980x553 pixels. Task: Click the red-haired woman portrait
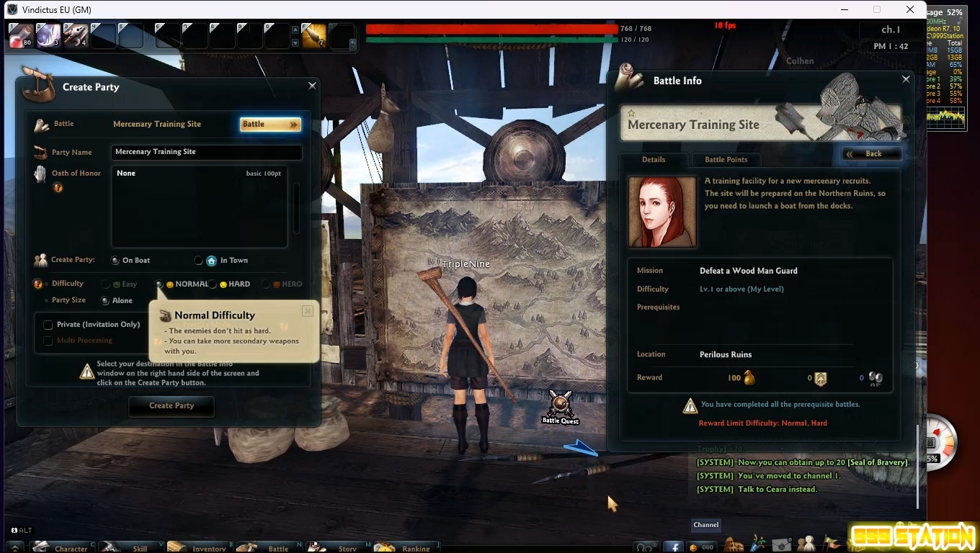662,212
